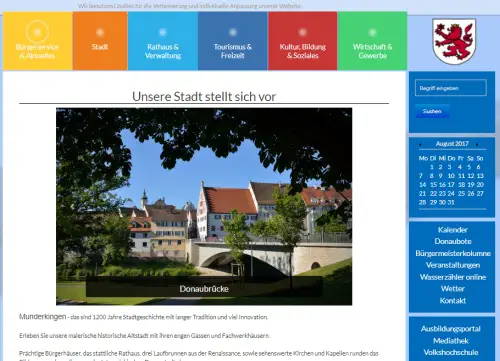Screen dimensions: 500x361
Task: Open Wasserzähler online link
Action: tap(453, 277)
